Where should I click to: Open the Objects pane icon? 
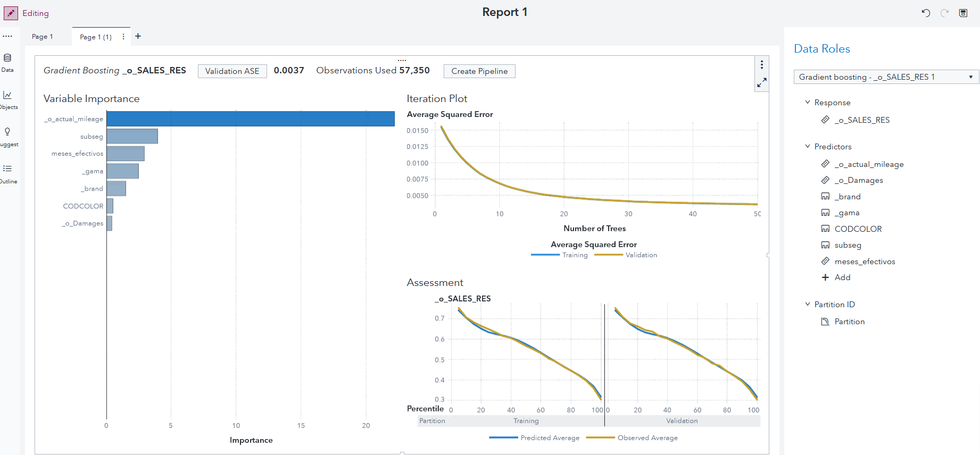click(x=7, y=99)
